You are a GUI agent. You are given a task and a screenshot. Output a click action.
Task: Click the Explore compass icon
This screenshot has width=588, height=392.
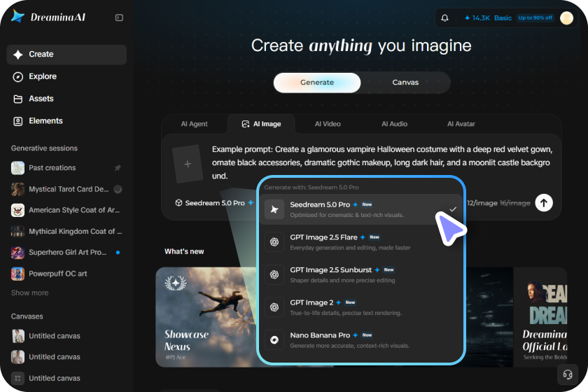pos(17,76)
